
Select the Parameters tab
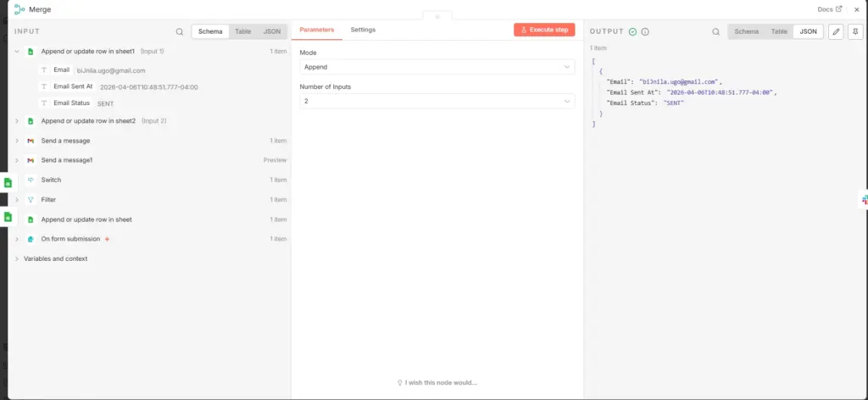pos(317,30)
